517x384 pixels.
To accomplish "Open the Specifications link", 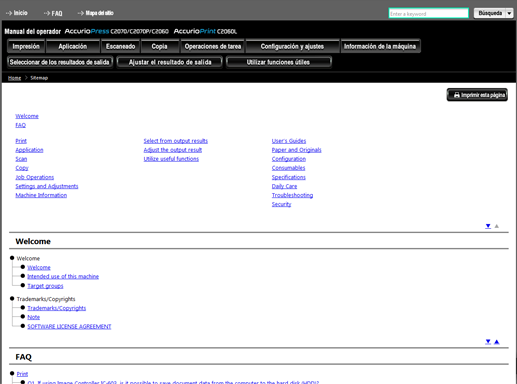I will click(x=288, y=177).
